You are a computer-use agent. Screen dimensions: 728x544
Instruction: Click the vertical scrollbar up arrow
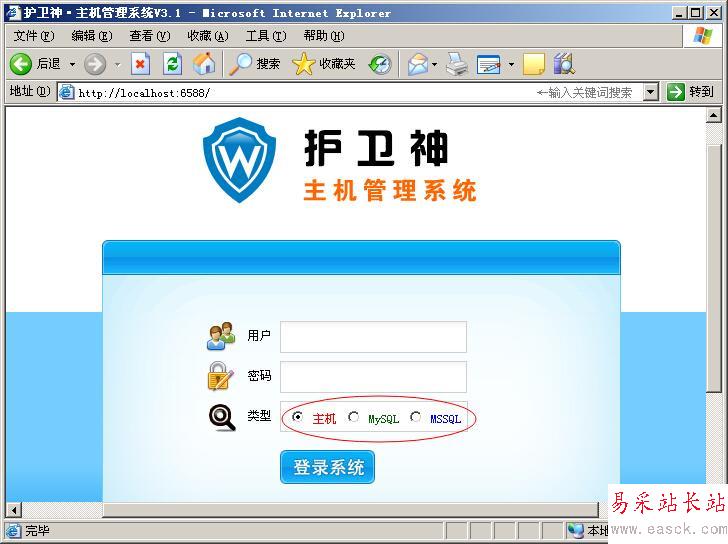(x=713, y=115)
